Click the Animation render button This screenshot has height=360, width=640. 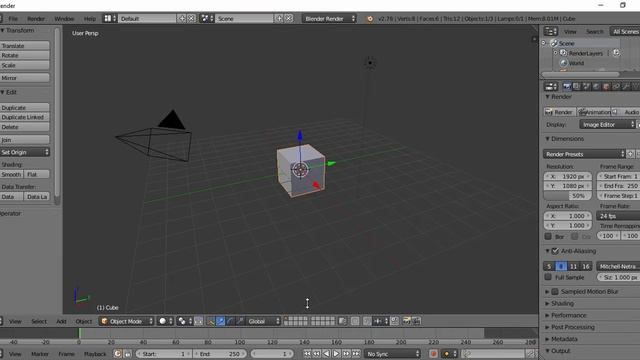point(594,112)
